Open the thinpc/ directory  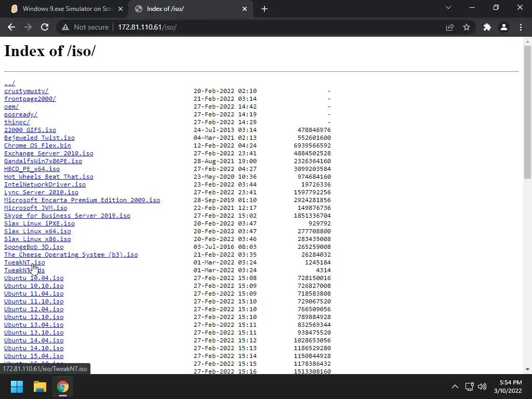(x=17, y=122)
